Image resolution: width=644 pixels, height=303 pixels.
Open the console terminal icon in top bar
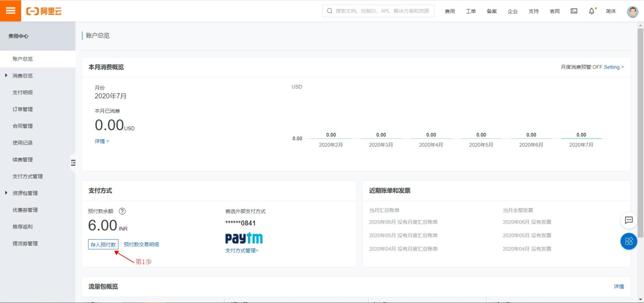point(573,11)
